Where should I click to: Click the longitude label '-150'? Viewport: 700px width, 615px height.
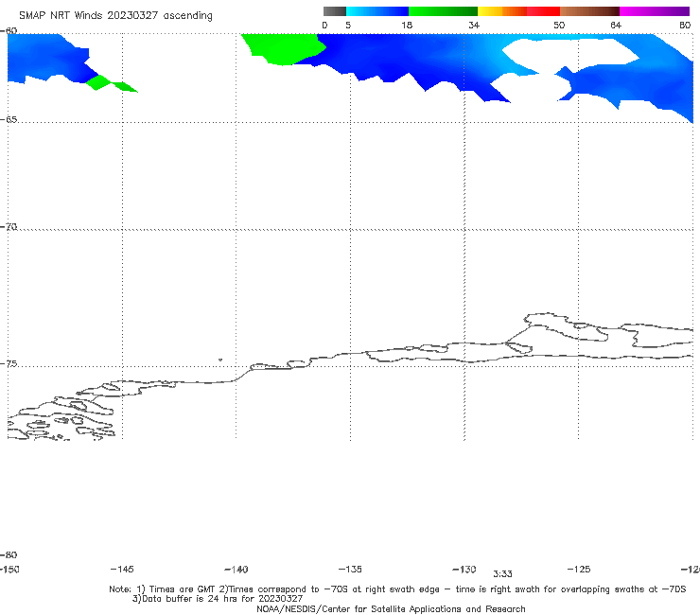[x=9, y=570]
